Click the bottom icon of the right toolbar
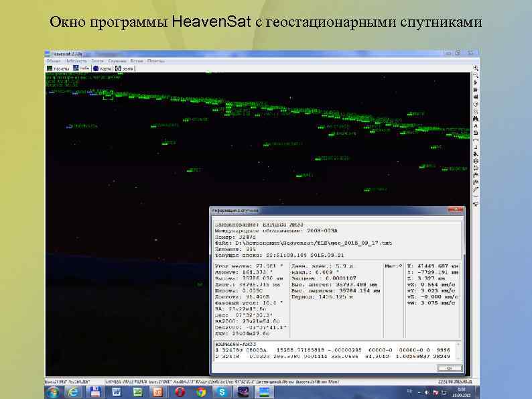The width and height of the screenshot is (532, 399). pyautogui.click(x=476, y=204)
